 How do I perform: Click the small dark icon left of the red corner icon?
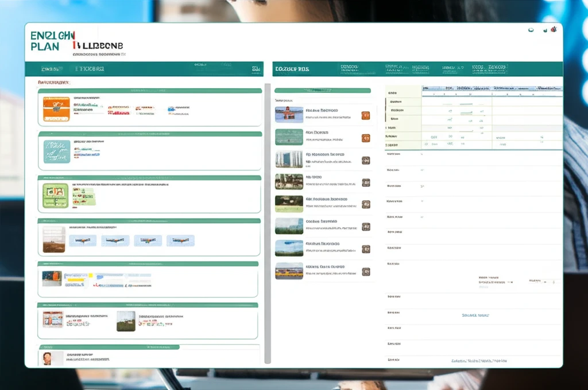[x=545, y=30]
